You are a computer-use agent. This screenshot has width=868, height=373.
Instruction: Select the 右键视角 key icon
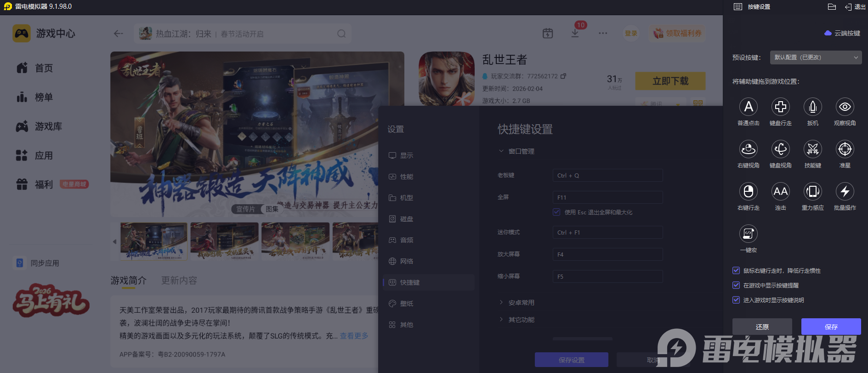pos(749,149)
